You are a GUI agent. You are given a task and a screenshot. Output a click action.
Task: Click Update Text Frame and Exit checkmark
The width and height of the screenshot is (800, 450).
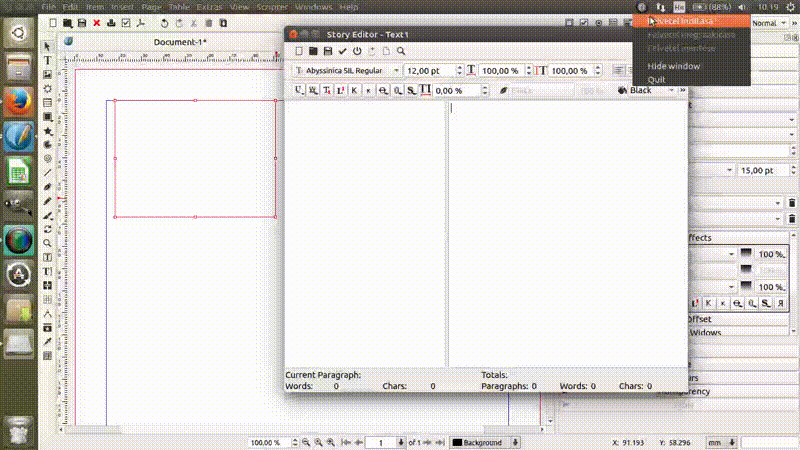pos(342,51)
